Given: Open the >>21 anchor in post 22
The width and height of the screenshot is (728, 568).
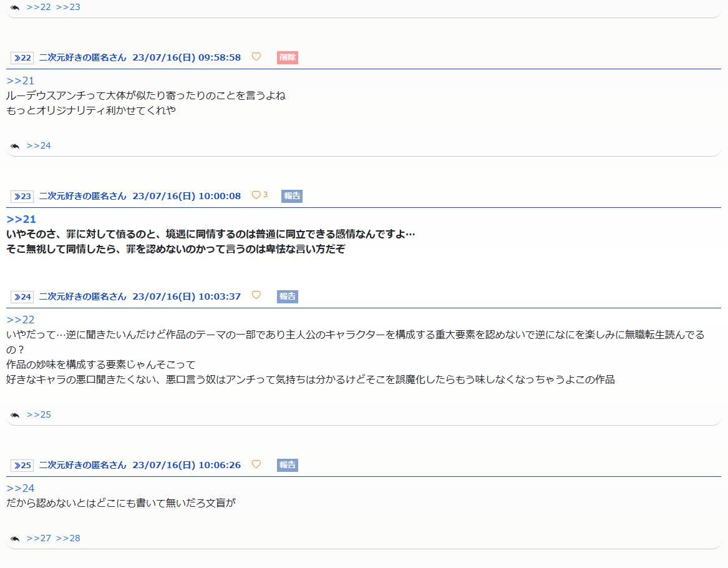Looking at the screenshot, I should (x=21, y=81).
